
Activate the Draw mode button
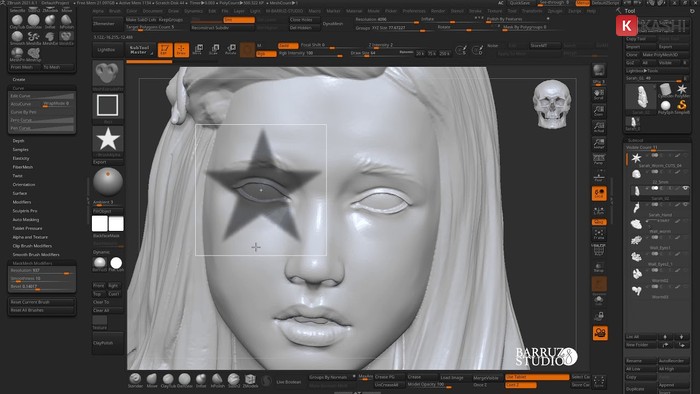(x=181, y=50)
